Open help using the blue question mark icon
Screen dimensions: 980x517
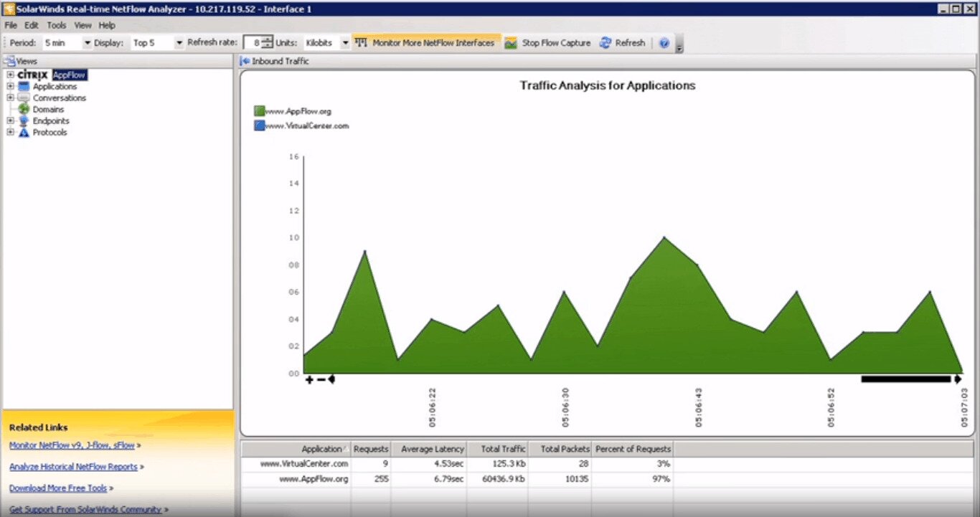click(664, 42)
